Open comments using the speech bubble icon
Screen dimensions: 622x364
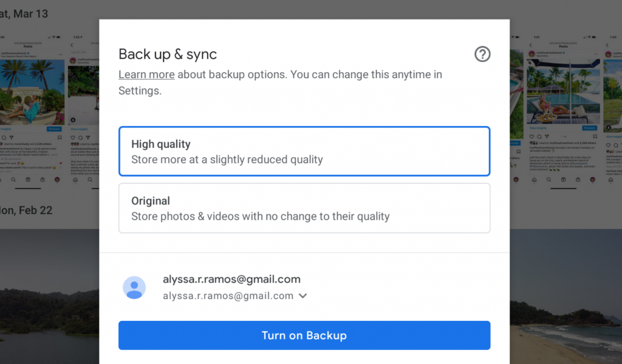point(539,136)
